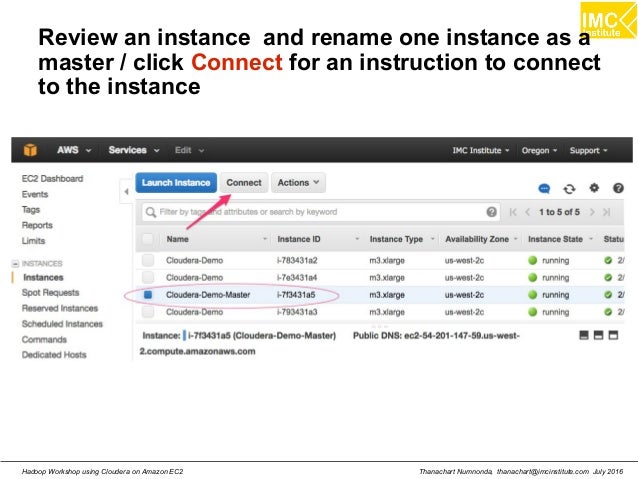
Task: Click the search magnifier icon
Action: (x=151, y=212)
